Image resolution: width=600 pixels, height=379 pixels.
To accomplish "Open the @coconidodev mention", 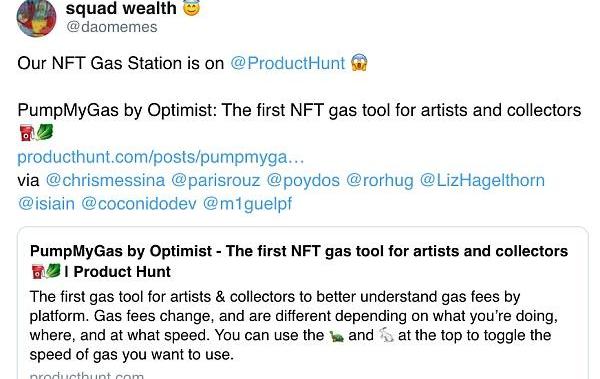I will point(139,204).
